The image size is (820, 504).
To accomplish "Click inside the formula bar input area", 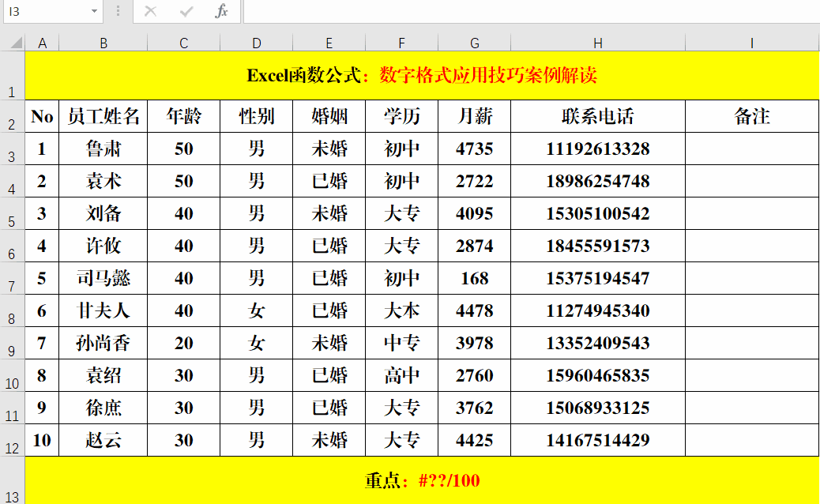I will pos(532,11).
